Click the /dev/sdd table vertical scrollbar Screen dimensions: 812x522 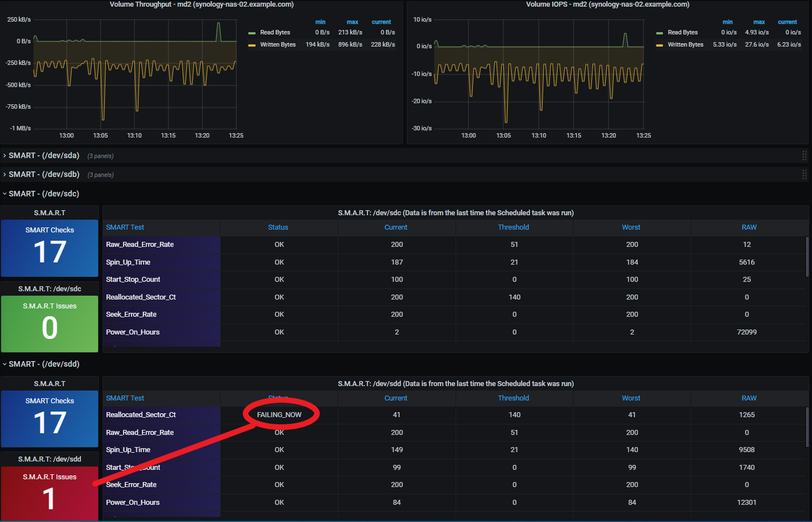pyautogui.click(x=807, y=427)
